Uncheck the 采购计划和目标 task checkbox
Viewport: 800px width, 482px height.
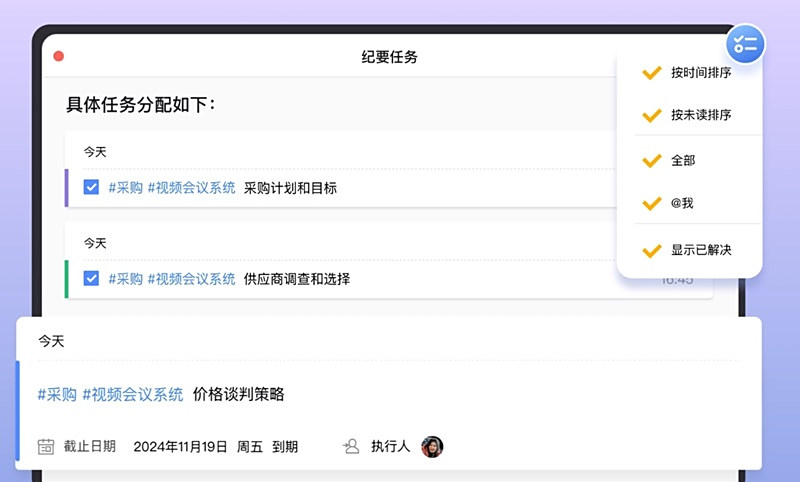click(91, 187)
